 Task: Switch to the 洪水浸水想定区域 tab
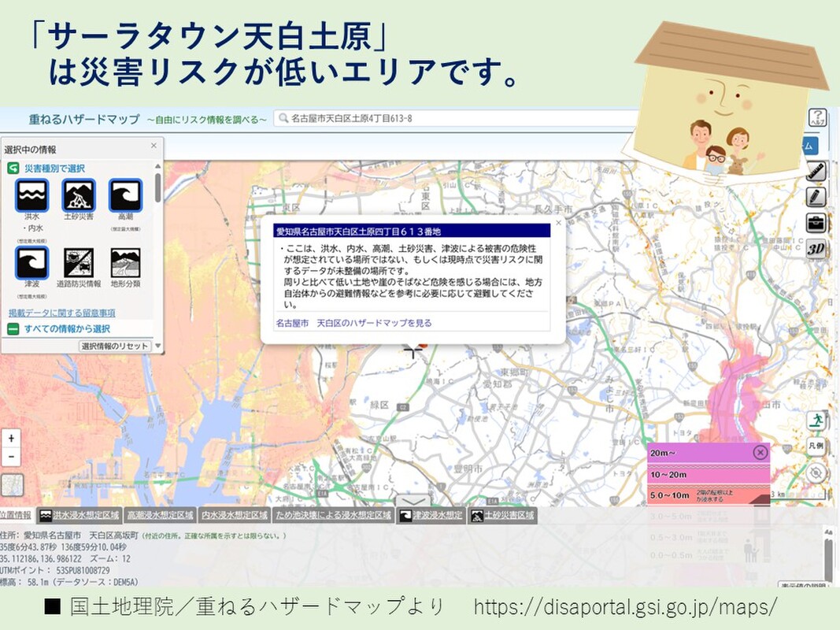[80, 516]
